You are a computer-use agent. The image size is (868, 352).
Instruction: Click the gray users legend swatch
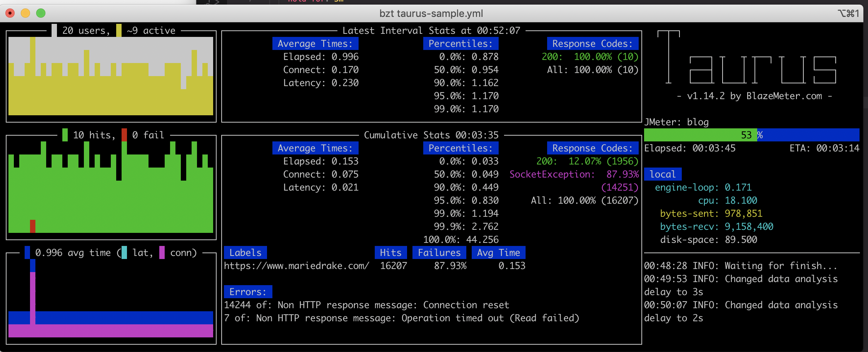tap(54, 30)
